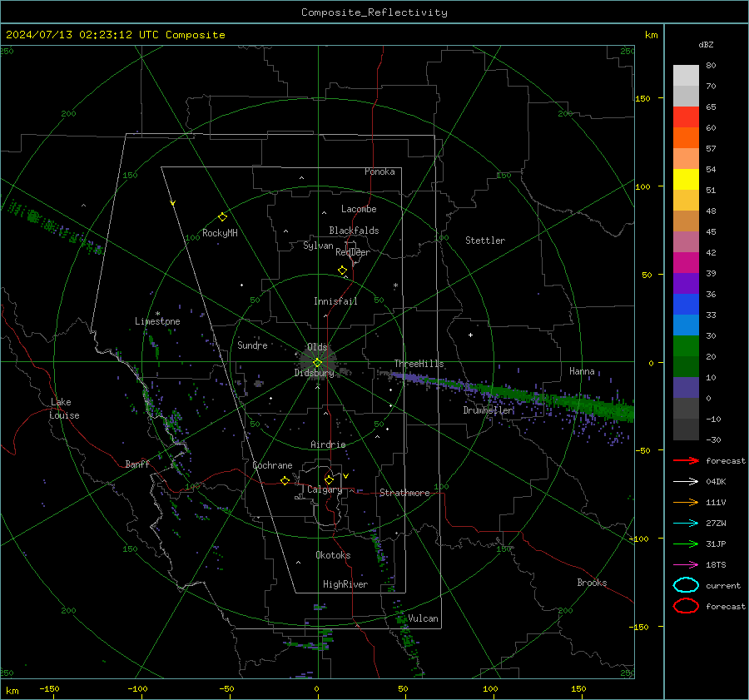Click the RockyMH label
This screenshot has height=700, width=749.
pyautogui.click(x=220, y=233)
